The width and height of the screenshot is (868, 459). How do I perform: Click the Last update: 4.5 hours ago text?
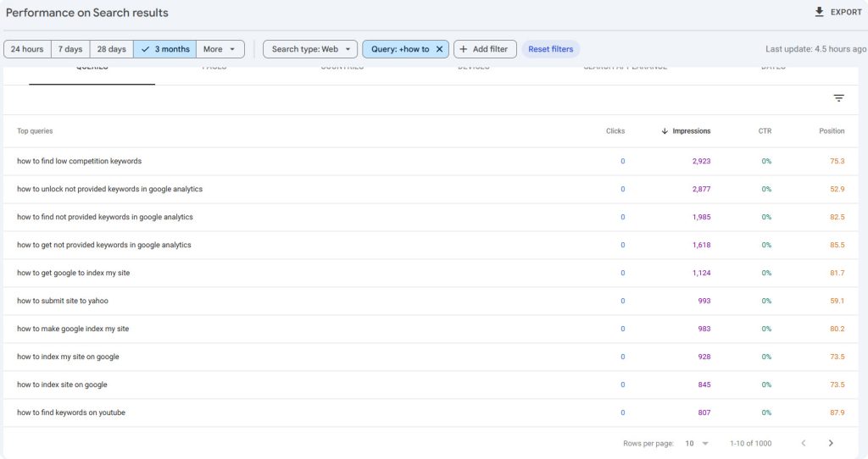815,49
